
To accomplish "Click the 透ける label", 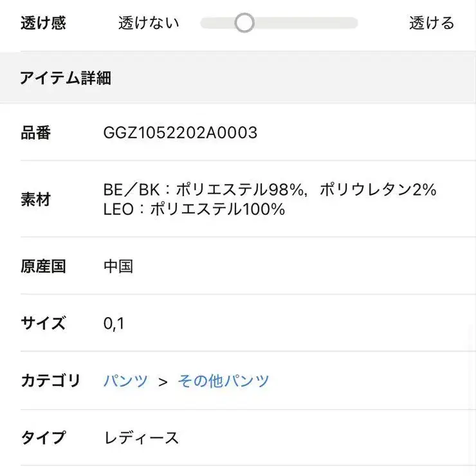I will 432,23.
